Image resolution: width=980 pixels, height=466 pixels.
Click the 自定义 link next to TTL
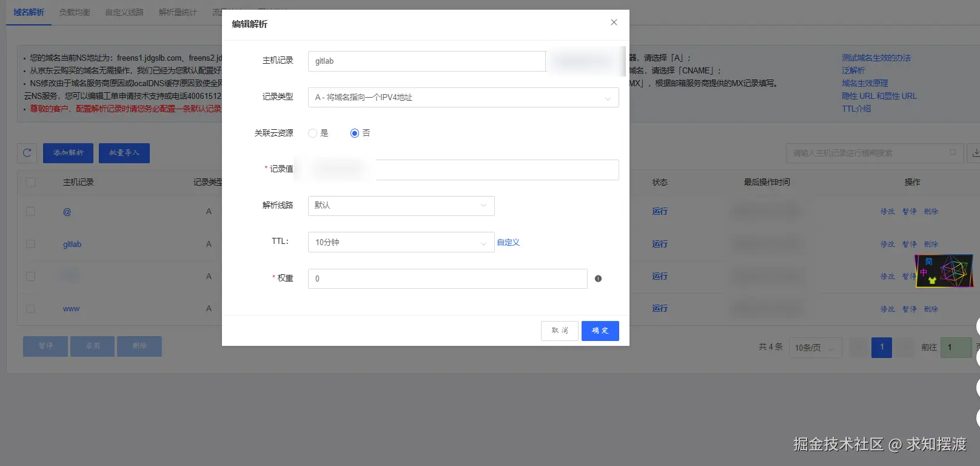point(508,242)
